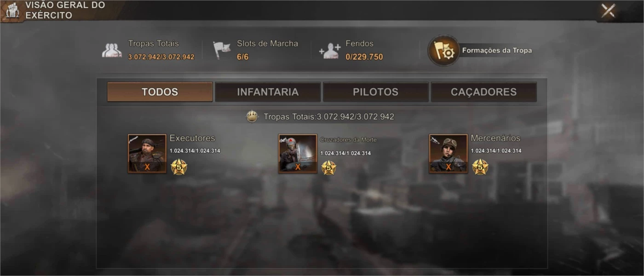644x276 pixels.
Task: Click the Slots de Marcha flag icon
Action: (222, 50)
